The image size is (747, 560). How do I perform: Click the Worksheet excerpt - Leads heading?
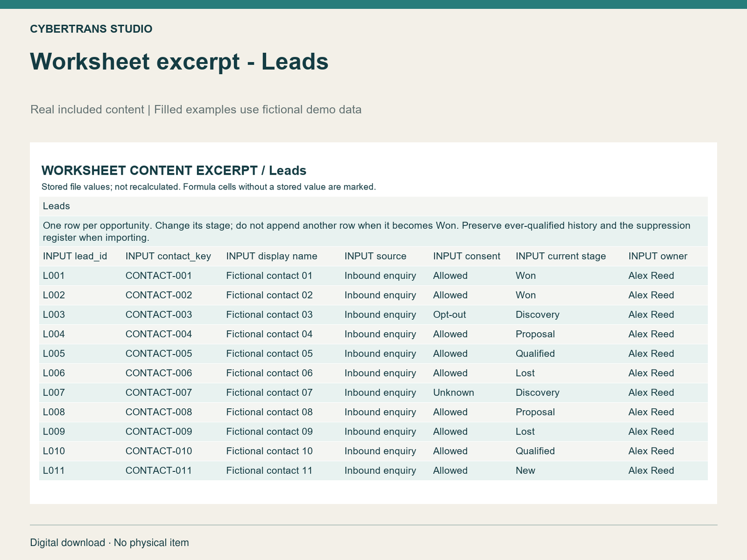(x=179, y=62)
